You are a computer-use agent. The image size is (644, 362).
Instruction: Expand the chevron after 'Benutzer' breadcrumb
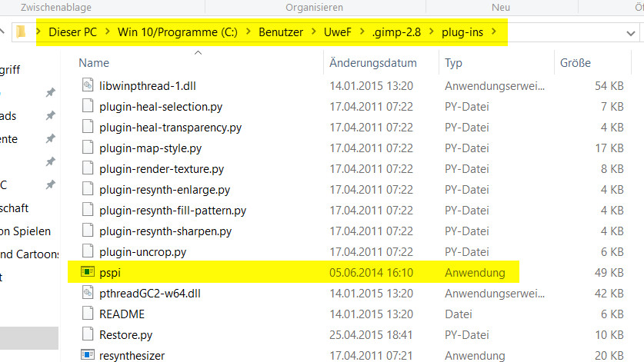[x=314, y=32]
